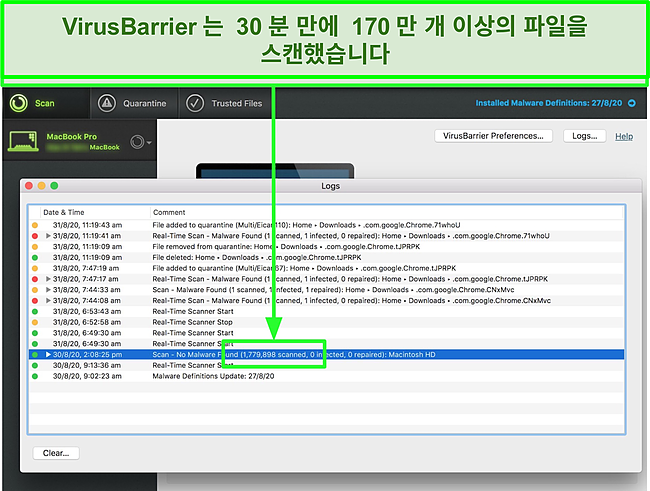Expand the 31/8/20, 7:47:17 am log entry
Image resolution: width=650 pixels, height=491 pixels.
pos(48,279)
